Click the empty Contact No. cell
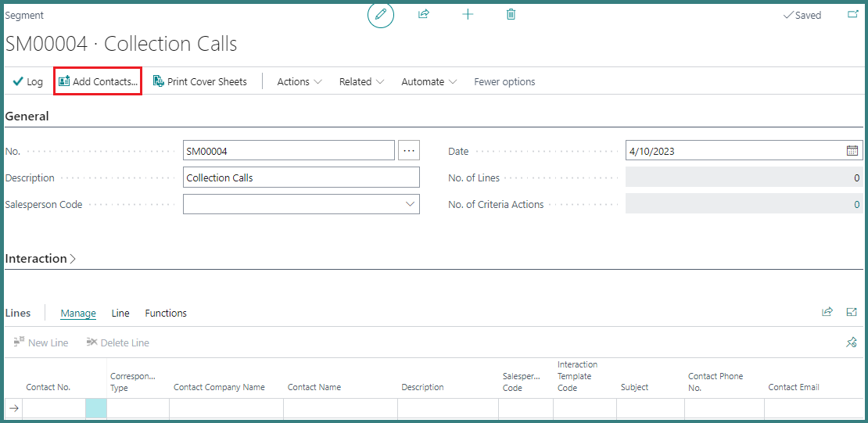This screenshot has width=868, height=423. point(54,408)
